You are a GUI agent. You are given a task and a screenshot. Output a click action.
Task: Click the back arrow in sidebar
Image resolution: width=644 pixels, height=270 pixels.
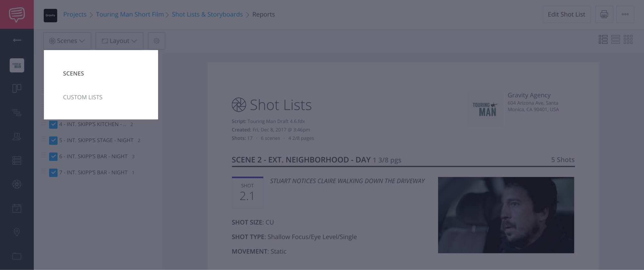[17, 40]
